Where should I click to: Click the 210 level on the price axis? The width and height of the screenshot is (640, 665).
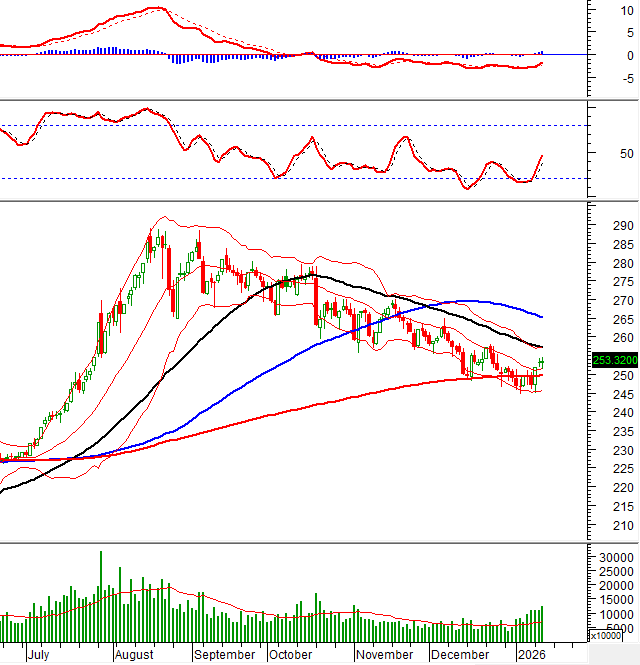pyautogui.click(x=624, y=526)
